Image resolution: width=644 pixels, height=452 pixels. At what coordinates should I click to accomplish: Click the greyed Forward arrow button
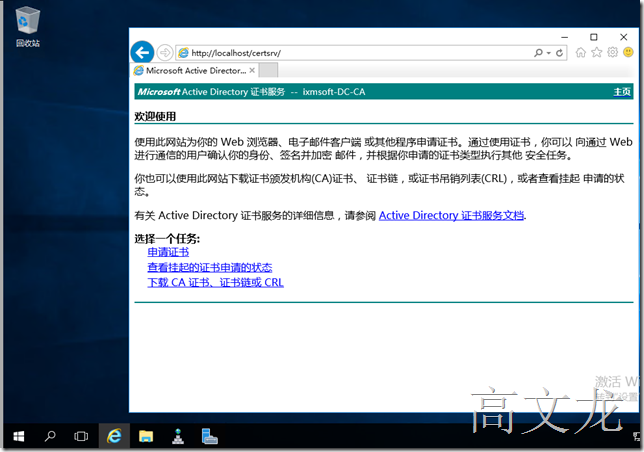[x=165, y=53]
